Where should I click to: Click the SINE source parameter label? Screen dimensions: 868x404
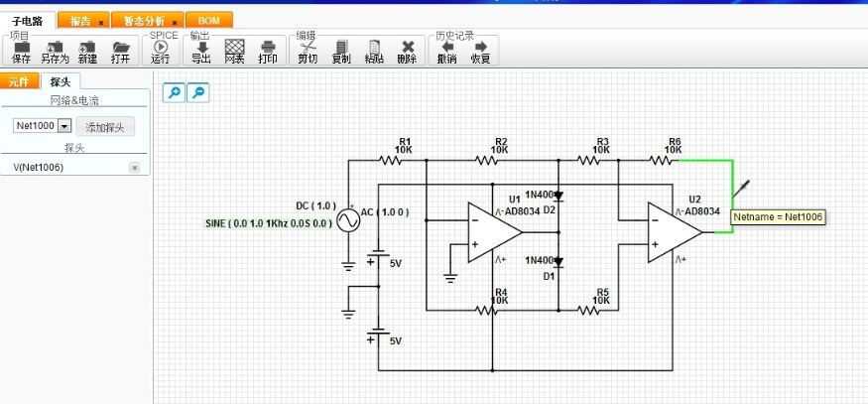[x=269, y=223]
